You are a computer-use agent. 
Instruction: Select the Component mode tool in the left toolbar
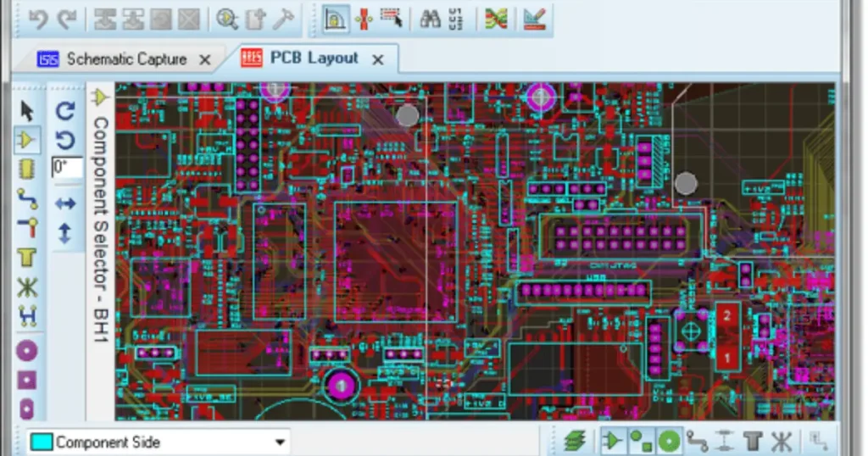pyautogui.click(x=26, y=140)
